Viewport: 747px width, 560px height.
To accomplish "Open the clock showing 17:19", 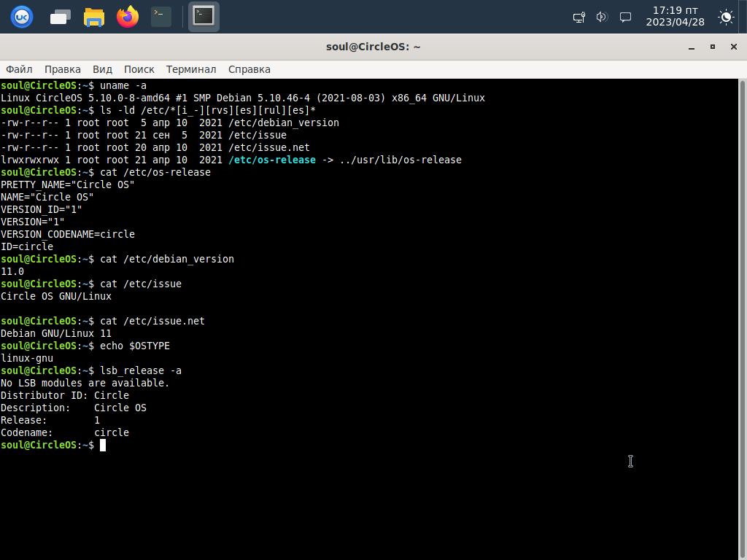I will (x=675, y=16).
